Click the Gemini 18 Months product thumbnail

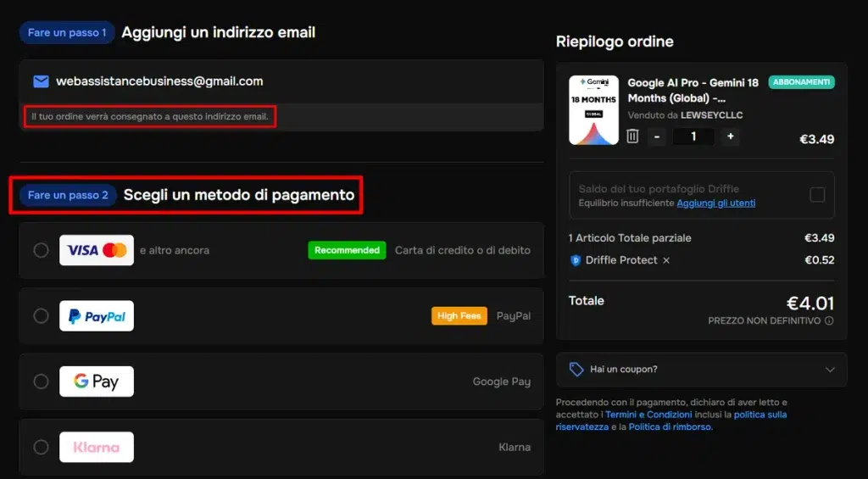coord(593,110)
